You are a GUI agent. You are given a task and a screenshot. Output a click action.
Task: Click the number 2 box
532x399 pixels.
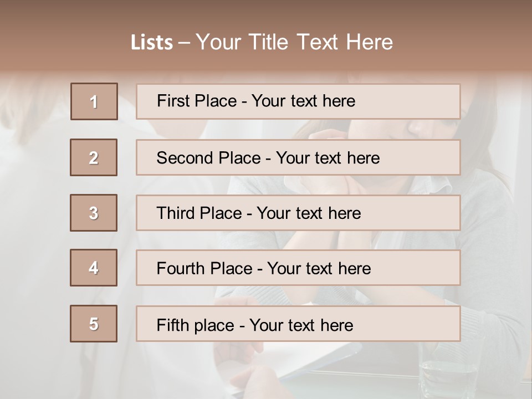(94, 157)
